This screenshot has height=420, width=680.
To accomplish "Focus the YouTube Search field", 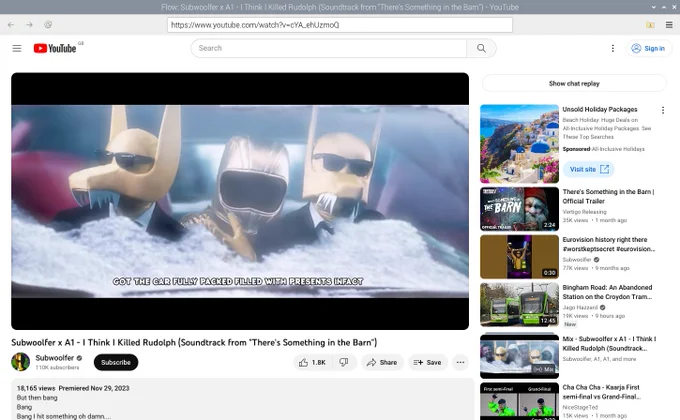I will (329, 48).
